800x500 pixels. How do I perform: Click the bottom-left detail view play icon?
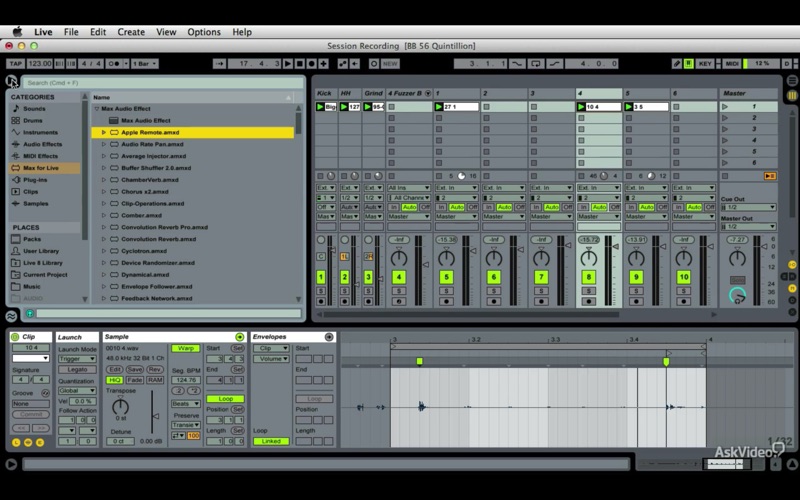click(x=11, y=464)
